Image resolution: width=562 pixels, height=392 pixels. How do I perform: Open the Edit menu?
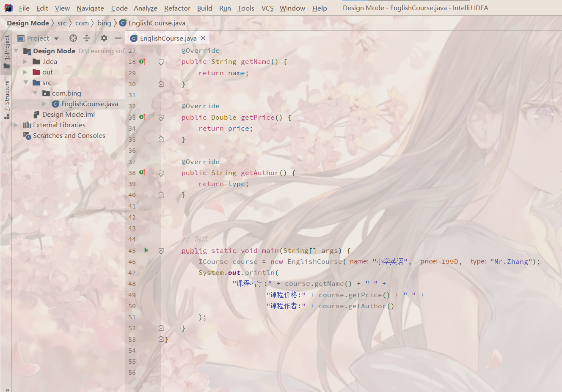click(42, 8)
